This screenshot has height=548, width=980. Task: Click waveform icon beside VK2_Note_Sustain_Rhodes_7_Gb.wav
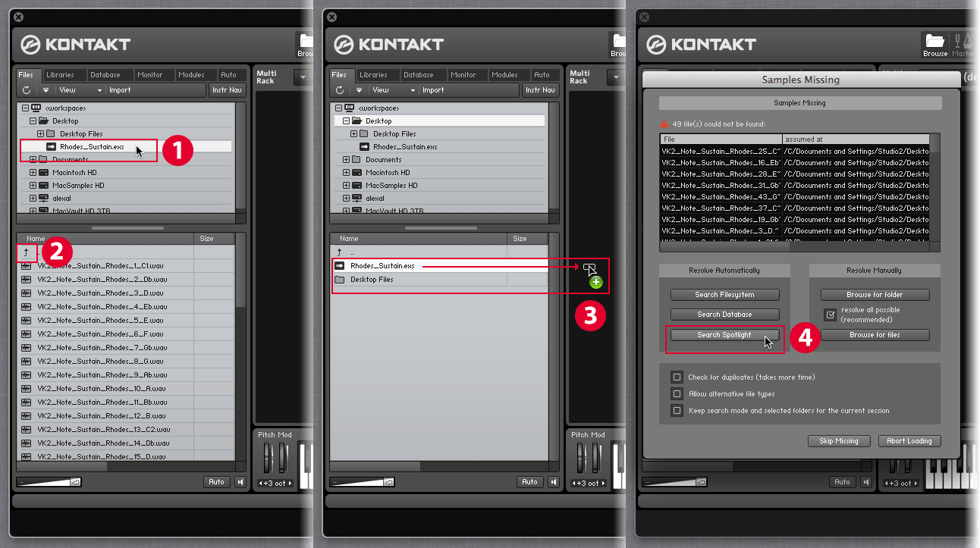tap(27, 348)
